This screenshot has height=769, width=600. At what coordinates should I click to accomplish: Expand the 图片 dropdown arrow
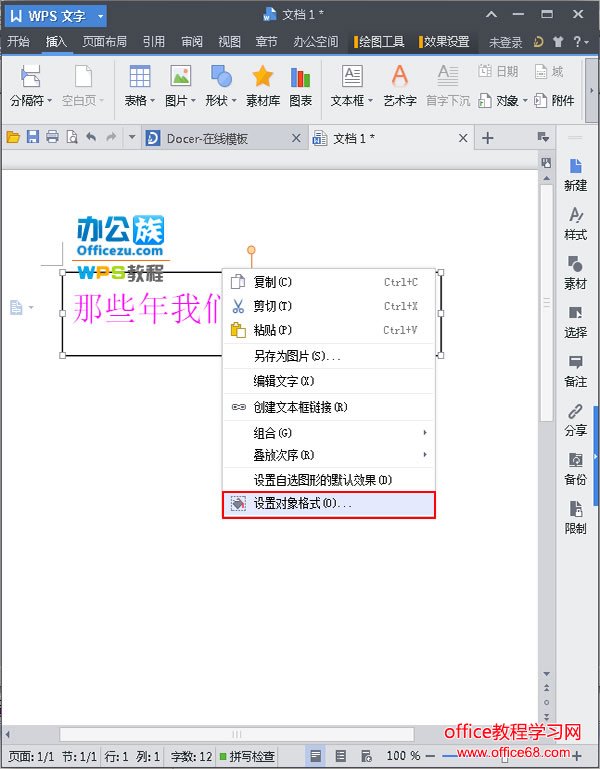tap(193, 101)
